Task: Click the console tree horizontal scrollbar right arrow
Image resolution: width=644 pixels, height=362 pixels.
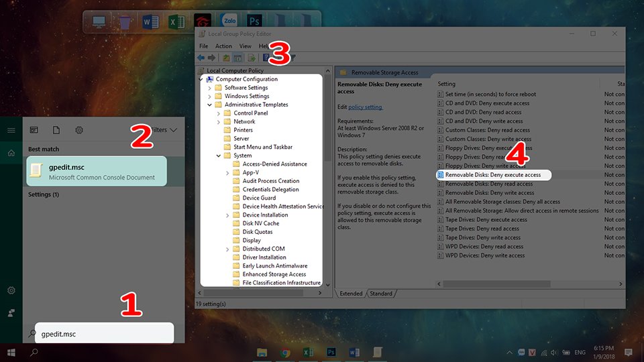Action: click(x=320, y=293)
